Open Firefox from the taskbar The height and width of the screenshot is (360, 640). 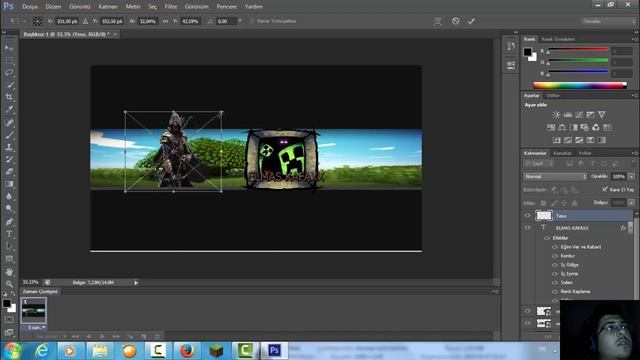(x=187, y=351)
